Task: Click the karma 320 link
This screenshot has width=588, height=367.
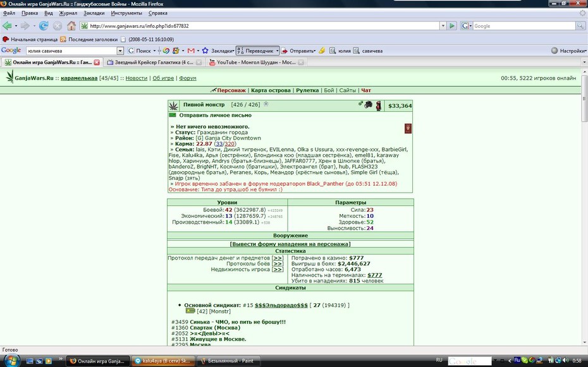Action: pyautogui.click(x=230, y=144)
